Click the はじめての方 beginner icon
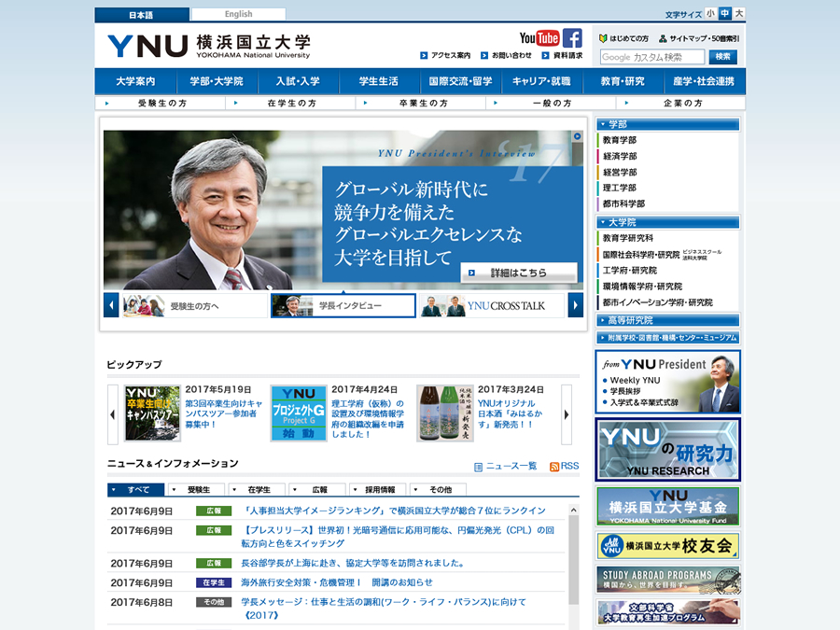 [603, 38]
